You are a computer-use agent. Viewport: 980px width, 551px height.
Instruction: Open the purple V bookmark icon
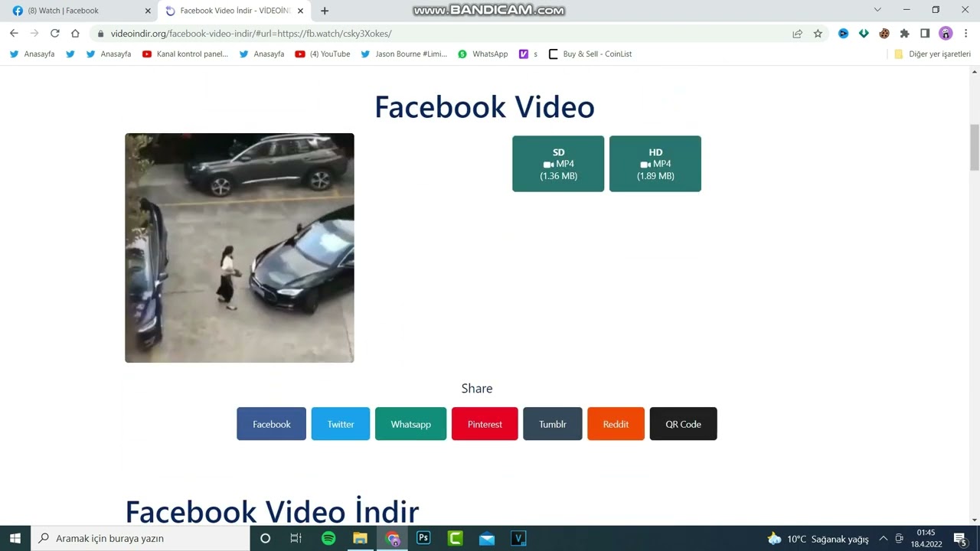tap(524, 54)
